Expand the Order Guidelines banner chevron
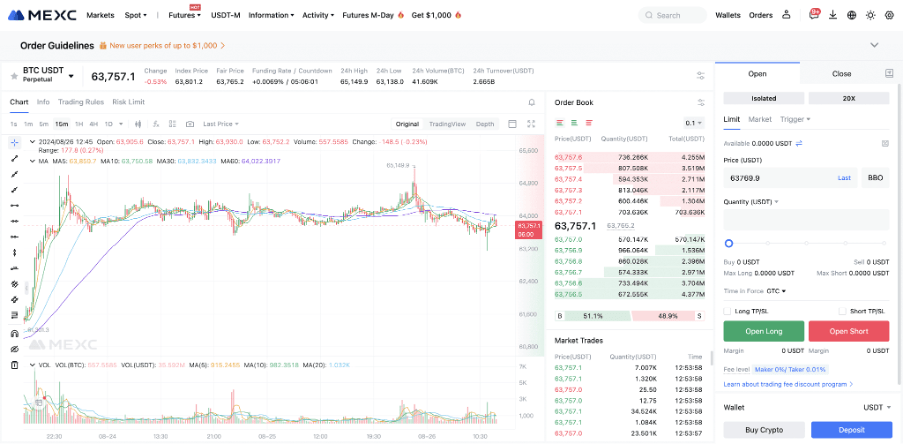Viewport: 904px width, 444px height. (875, 45)
